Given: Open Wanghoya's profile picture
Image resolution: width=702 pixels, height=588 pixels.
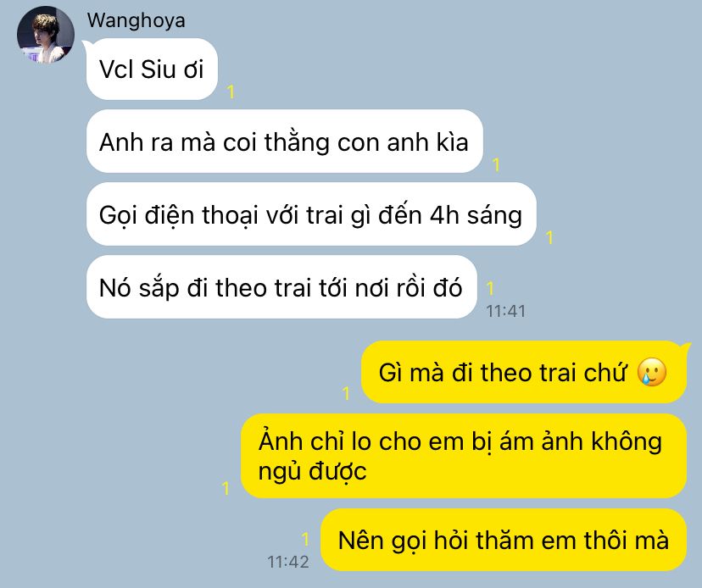Looking at the screenshot, I should point(46,35).
